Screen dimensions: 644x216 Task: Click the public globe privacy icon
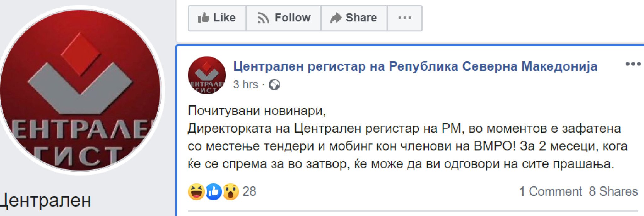[274, 85]
